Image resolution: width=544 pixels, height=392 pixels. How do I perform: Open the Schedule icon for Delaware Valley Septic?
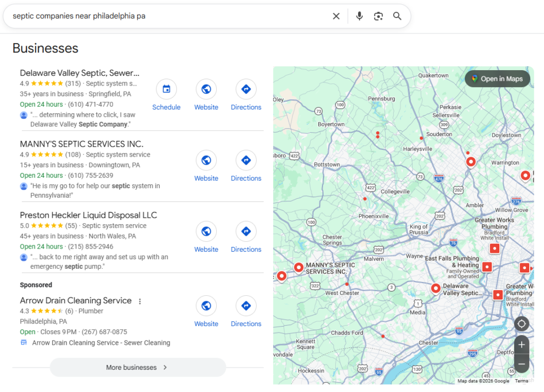166,89
